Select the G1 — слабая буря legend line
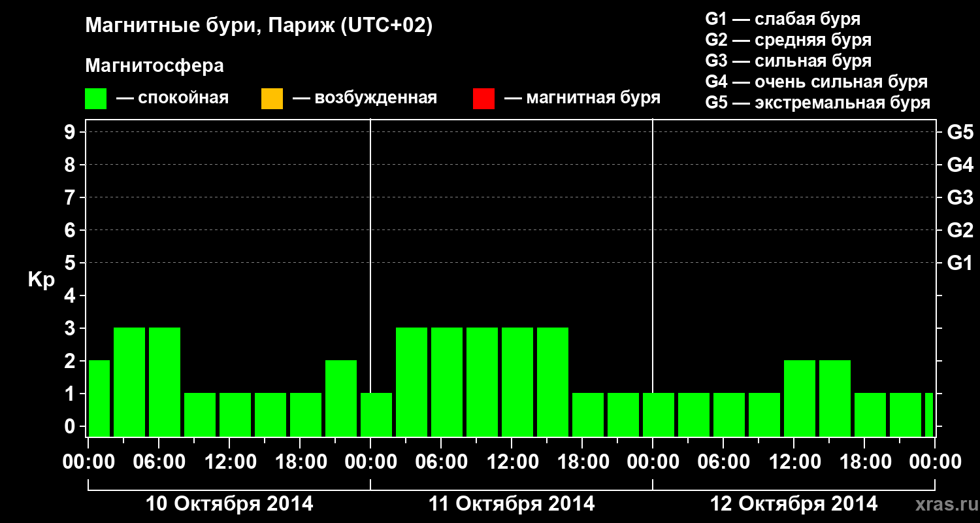Image resolution: width=980 pixels, height=523 pixels. 783,19
